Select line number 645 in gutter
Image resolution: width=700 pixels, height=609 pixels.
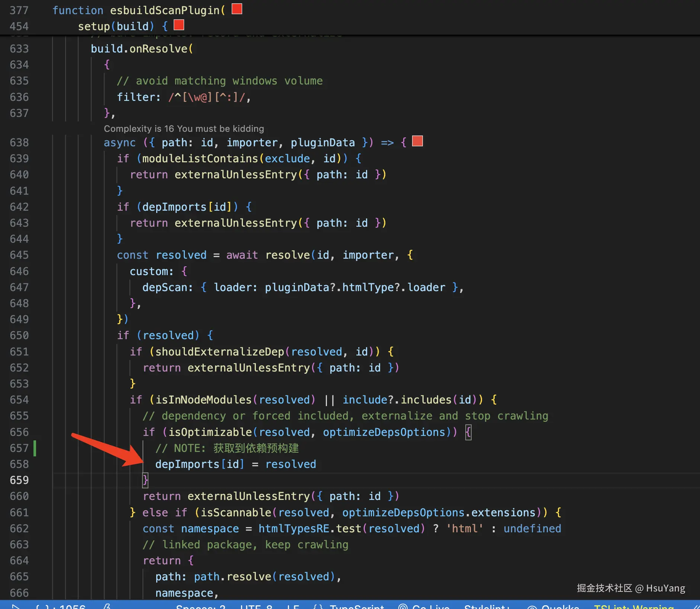point(19,255)
